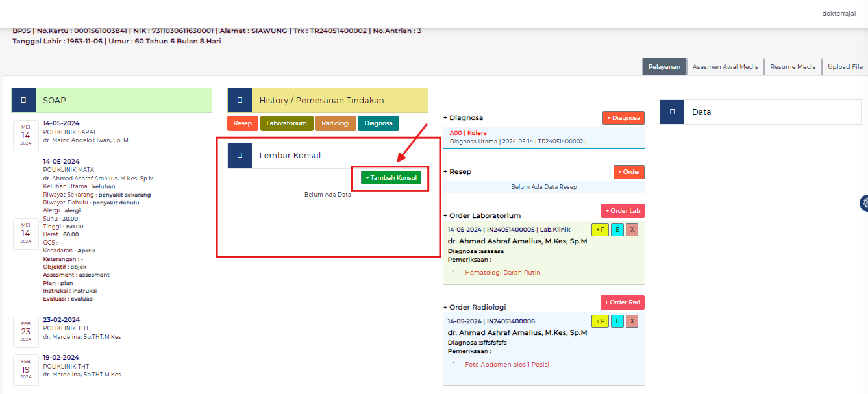Screen dimensions: 868x394
Task: Click the square icon in the SOAP header
Action: tap(23, 101)
